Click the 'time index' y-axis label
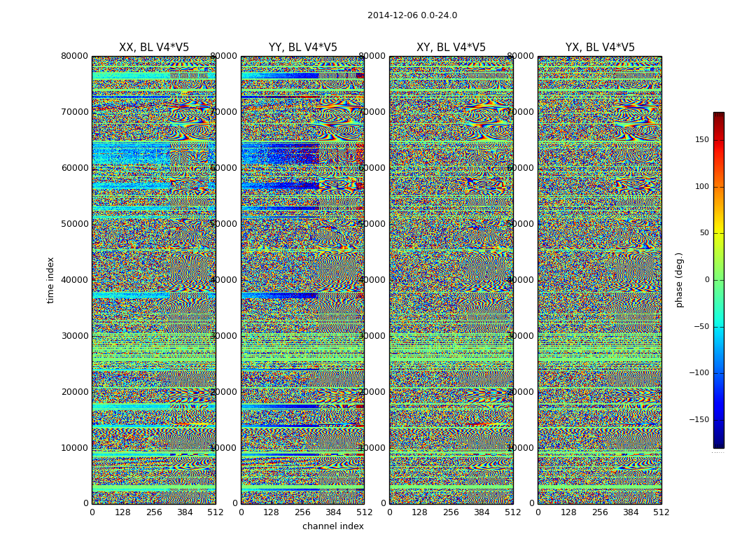This screenshot has height=560, width=735. [50, 280]
